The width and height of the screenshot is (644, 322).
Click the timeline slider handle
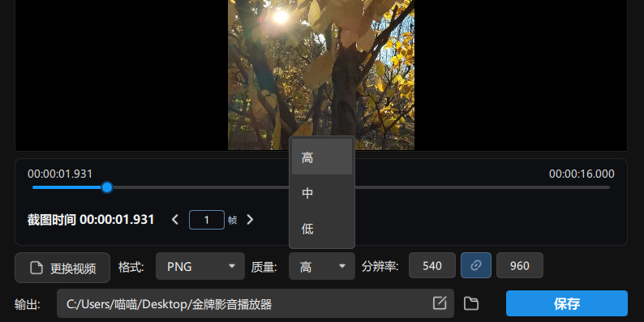(x=107, y=187)
